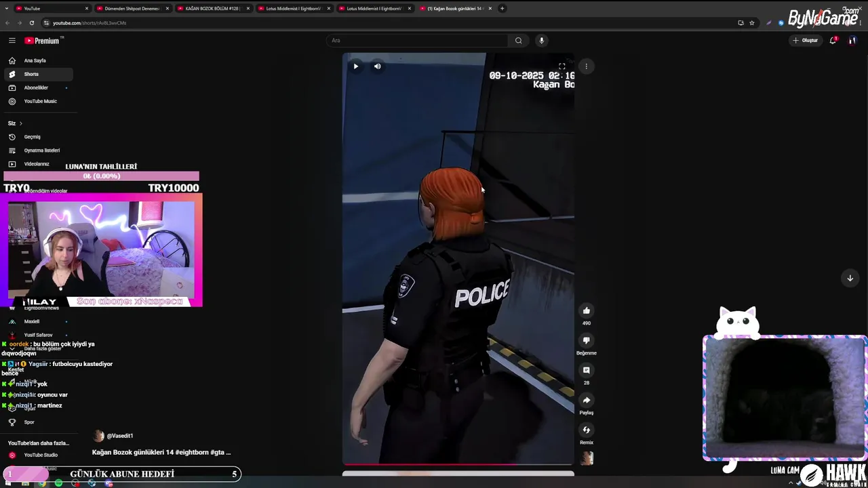
Task: Click the YouTube Premium logo
Action: pos(43,41)
